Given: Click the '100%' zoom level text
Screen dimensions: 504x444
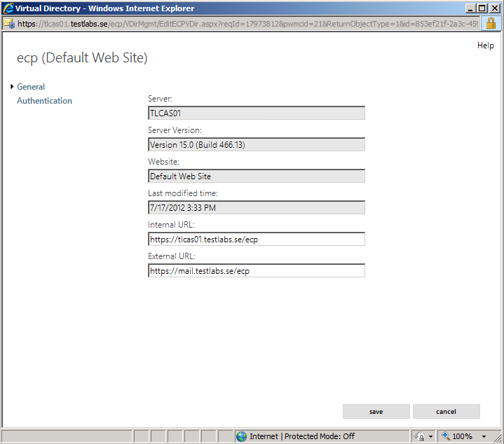Looking at the screenshot, I should (462, 436).
